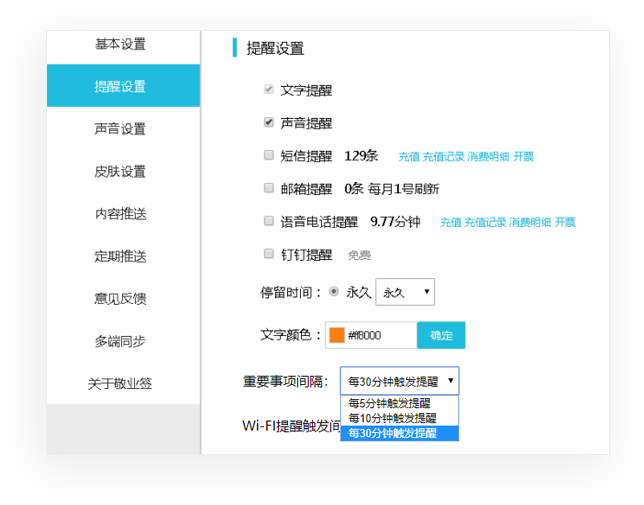
Task: Click the 0条 每月1号刷新 text
Action: coord(392,189)
